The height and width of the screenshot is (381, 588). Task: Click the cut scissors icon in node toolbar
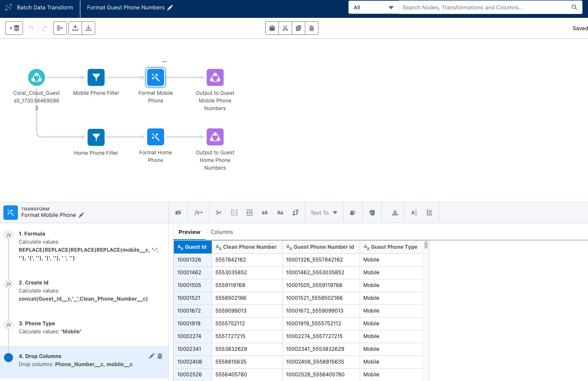285,28
